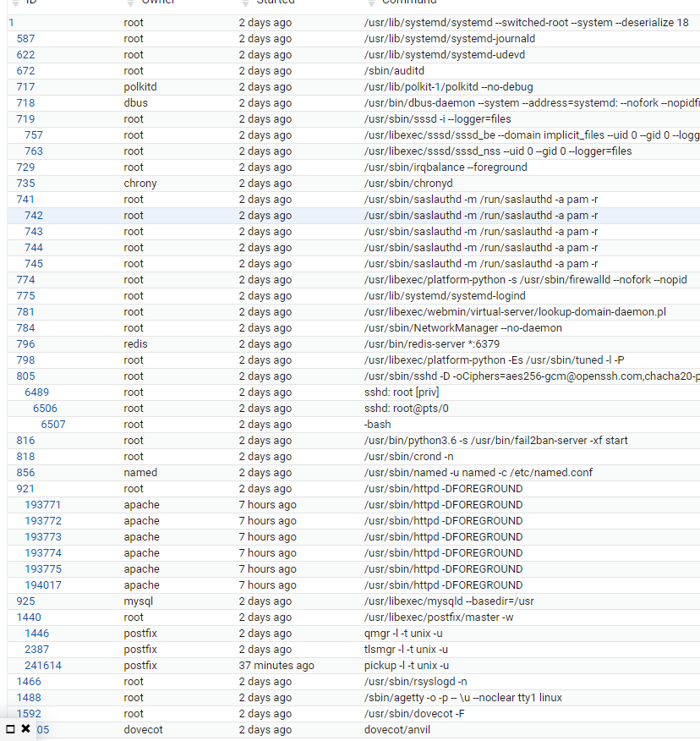Screen dimensions: 700x741
Task: Open apache httpd process 193771
Action: (x=43, y=505)
